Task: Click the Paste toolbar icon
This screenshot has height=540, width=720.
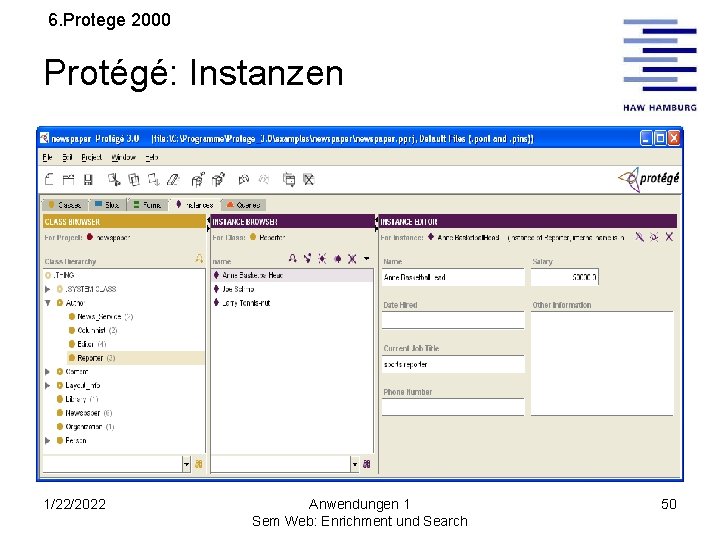Action: 153,179
